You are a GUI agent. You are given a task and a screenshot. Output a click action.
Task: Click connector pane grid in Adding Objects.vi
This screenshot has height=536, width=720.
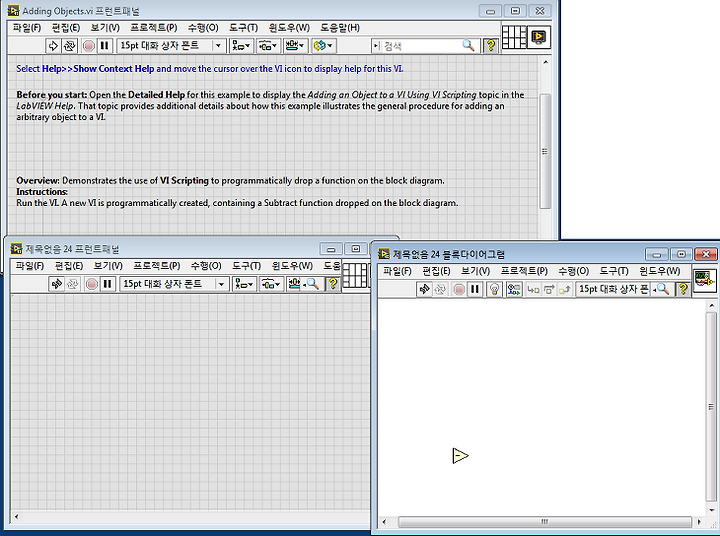pos(514,37)
